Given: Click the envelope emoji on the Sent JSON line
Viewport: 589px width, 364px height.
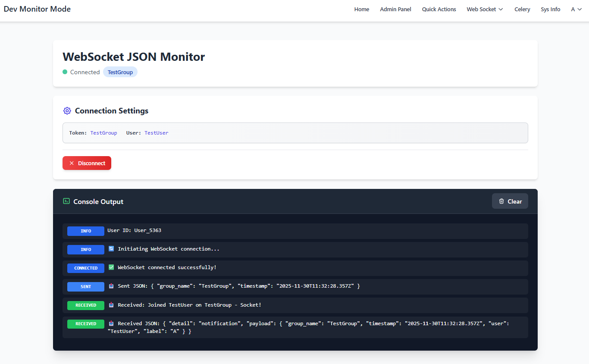Looking at the screenshot, I should pyautogui.click(x=111, y=286).
